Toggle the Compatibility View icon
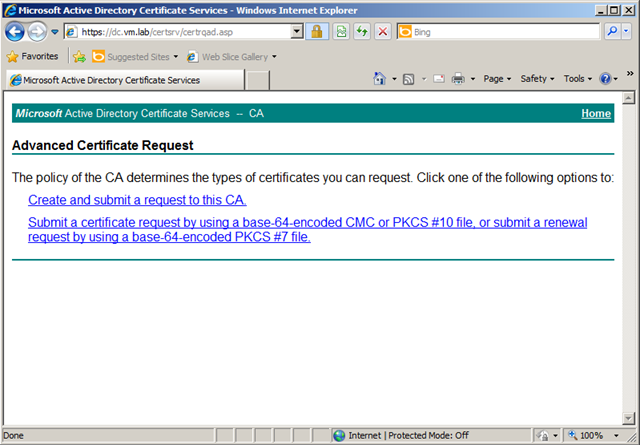Image resolution: width=640 pixels, height=445 pixels. click(x=341, y=32)
